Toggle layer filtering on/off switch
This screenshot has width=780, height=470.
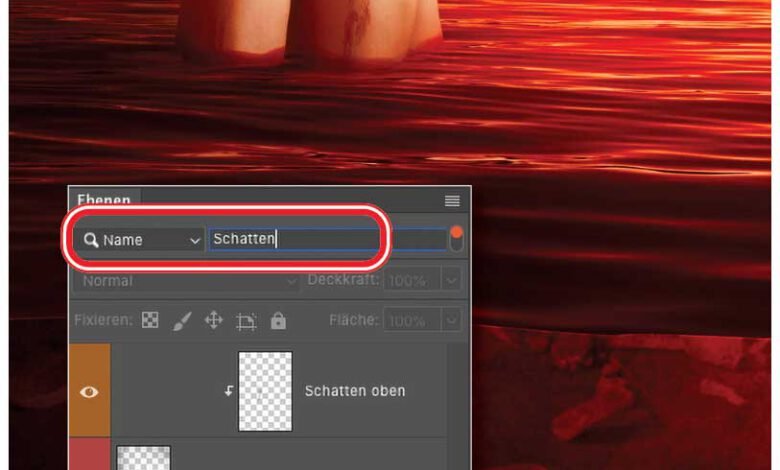[x=456, y=239]
